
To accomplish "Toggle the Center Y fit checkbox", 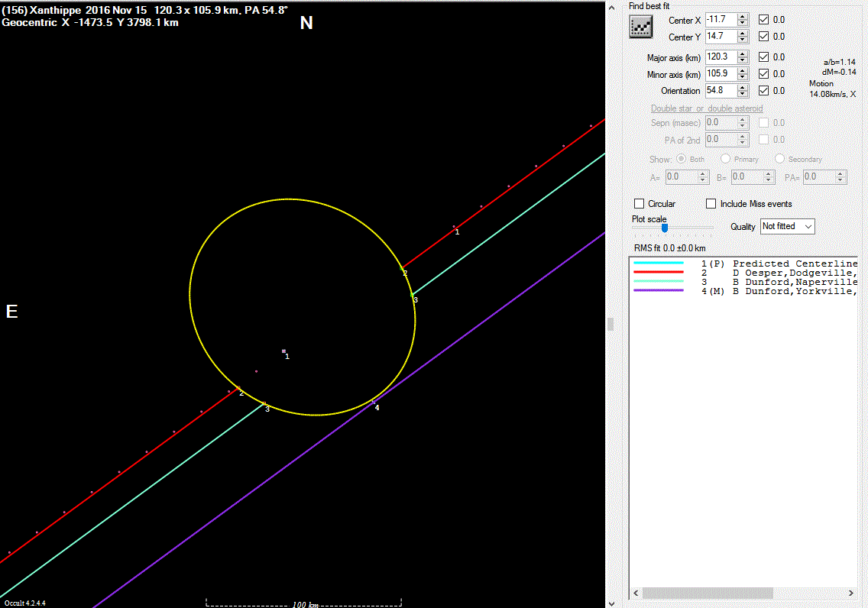I will click(764, 37).
